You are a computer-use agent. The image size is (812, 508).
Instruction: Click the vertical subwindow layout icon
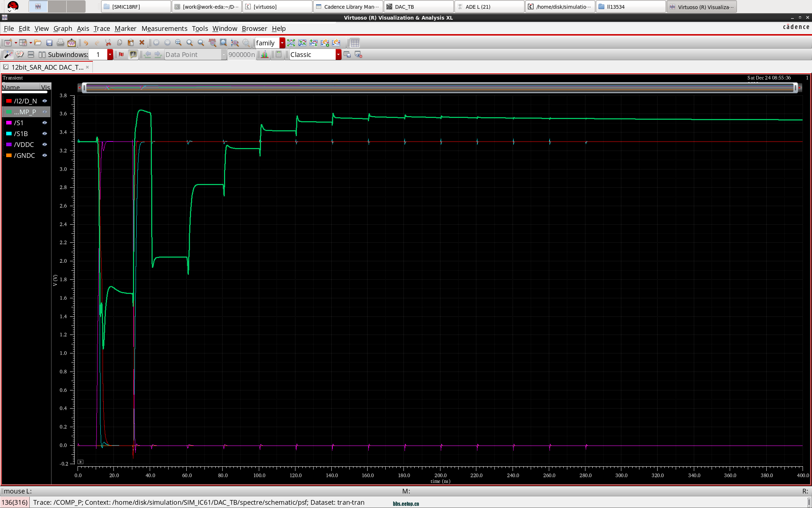click(x=31, y=54)
